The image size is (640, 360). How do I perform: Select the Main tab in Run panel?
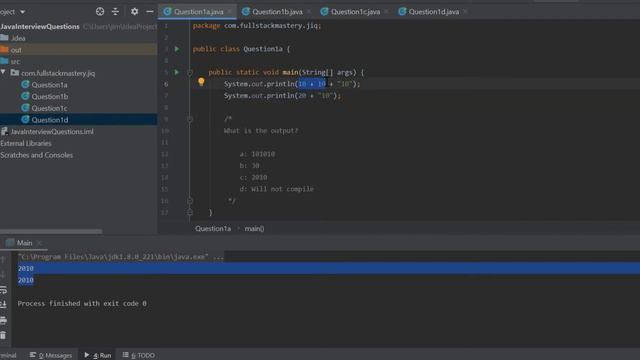click(x=24, y=243)
